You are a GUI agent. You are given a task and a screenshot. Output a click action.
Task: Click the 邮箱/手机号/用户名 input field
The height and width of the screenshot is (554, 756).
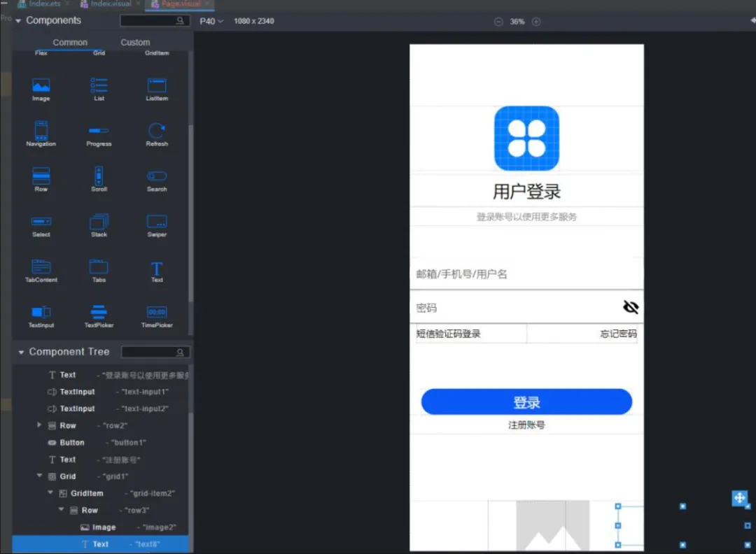(526, 274)
